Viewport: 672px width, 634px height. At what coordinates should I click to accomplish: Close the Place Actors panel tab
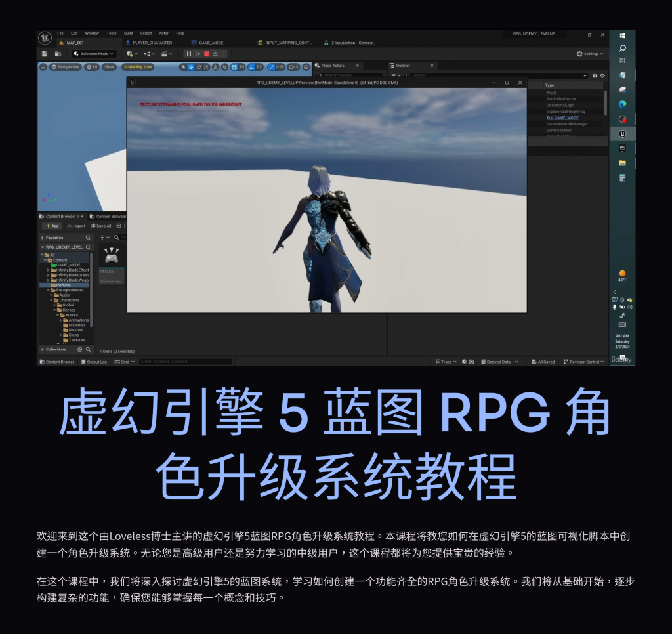(x=358, y=66)
